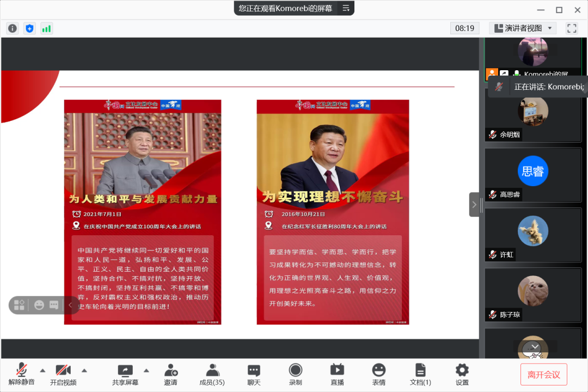Unmute with the 解除静音 button

point(21,374)
